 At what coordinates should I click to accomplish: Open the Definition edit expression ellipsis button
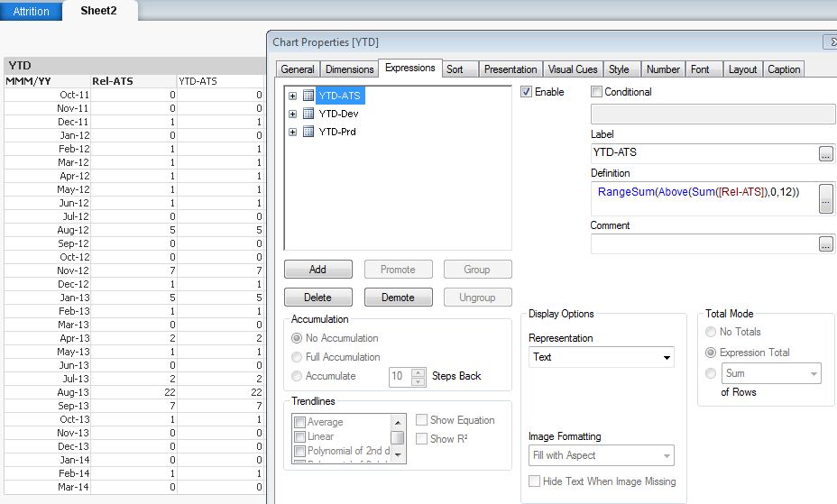pyautogui.click(x=826, y=198)
